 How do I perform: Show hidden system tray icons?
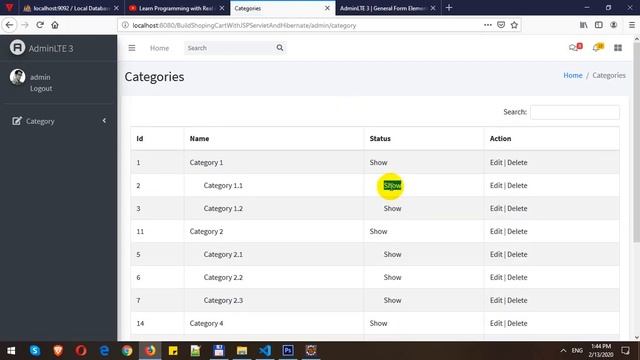[x=563, y=351]
